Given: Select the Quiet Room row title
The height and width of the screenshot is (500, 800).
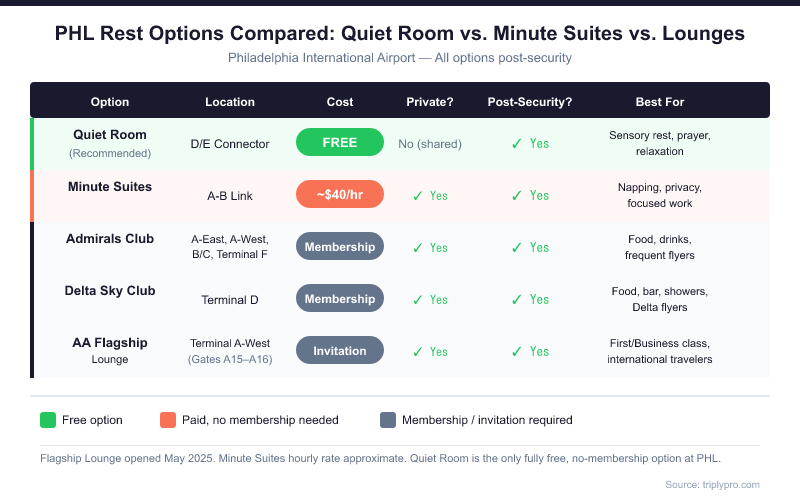Looking at the screenshot, I should coord(110,135).
